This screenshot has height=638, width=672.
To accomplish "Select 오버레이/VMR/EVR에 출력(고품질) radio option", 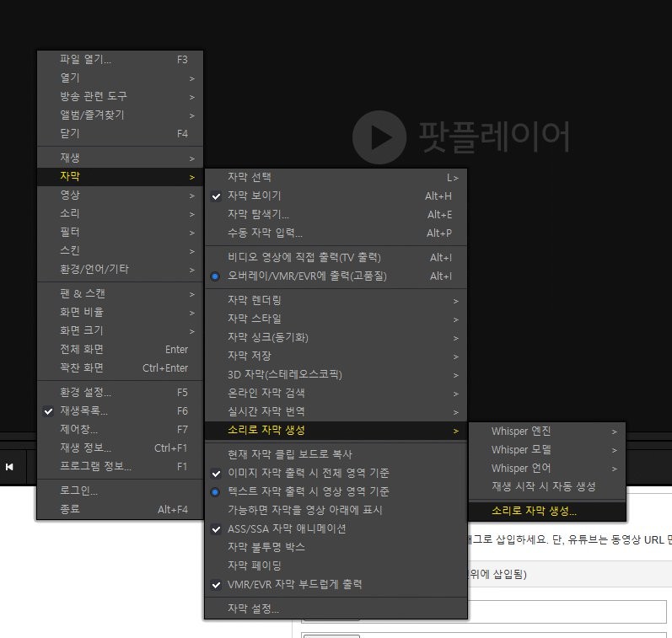I will pyautogui.click(x=336, y=276).
